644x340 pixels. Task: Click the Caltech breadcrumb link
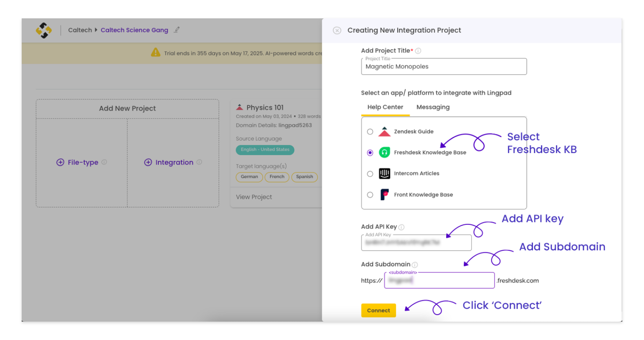[80, 30]
